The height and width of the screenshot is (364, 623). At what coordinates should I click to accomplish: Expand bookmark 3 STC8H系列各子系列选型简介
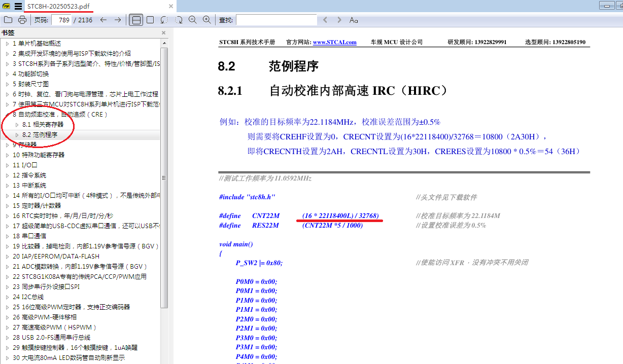coord(8,63)
